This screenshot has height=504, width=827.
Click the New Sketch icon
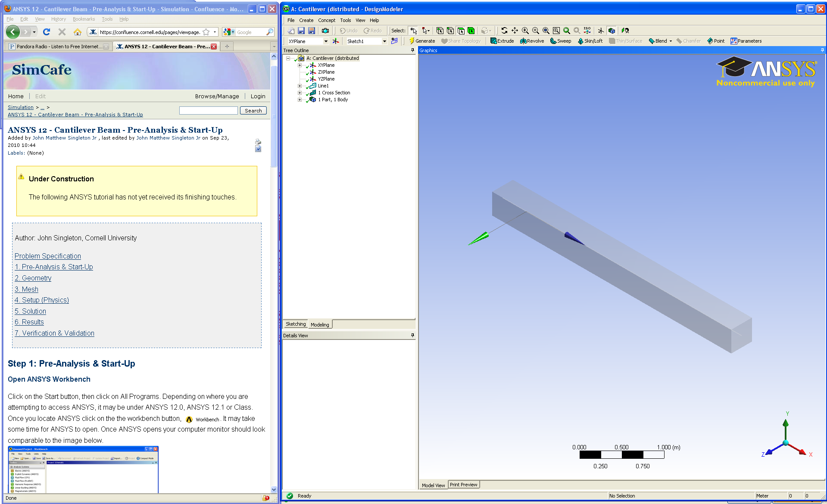pyautogui.click(x=394, y=41)
